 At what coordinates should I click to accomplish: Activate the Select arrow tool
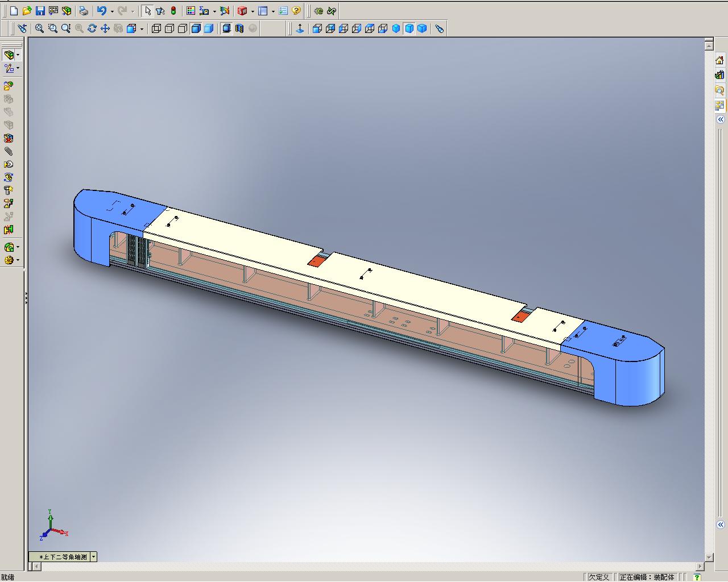[148, 11]
